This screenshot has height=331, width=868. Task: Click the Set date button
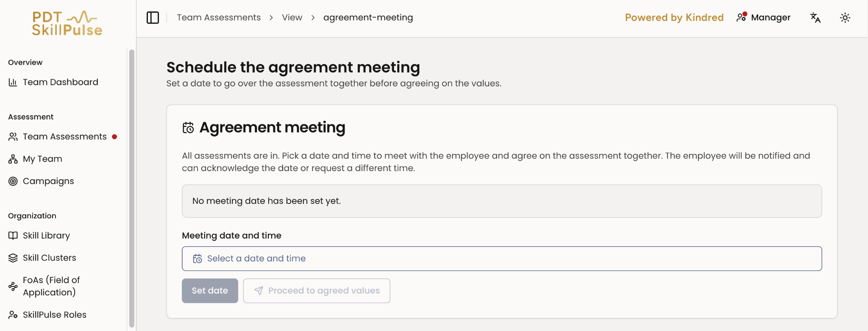pyautogui.click(x=210, y=291)
